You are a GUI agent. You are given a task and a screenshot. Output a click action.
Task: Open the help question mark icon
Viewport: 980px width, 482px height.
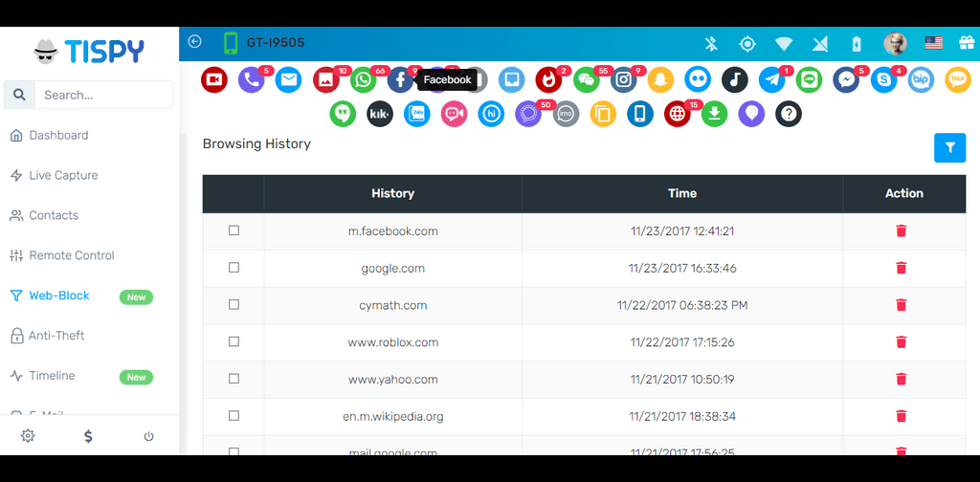[789, 114]
